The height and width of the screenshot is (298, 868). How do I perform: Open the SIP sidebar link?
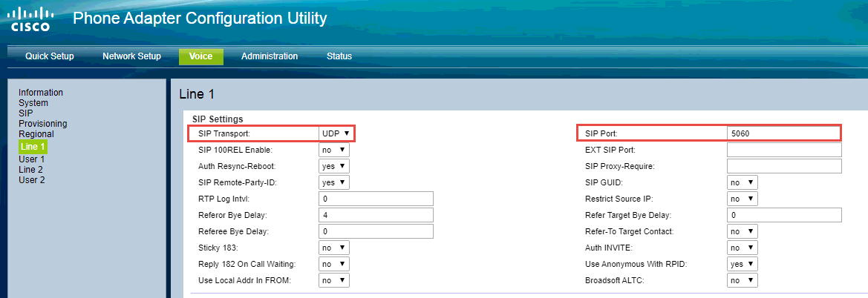pyautogui.click(x=25, y=113)
